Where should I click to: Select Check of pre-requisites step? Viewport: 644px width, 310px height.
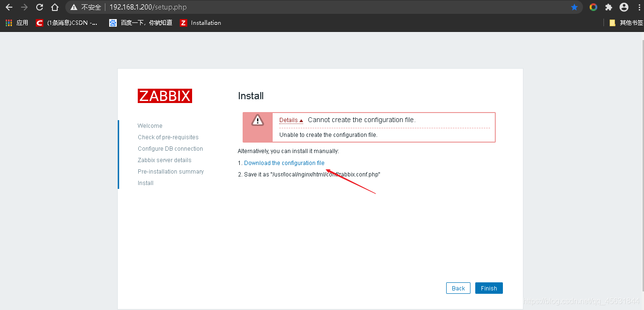point(168,137)
